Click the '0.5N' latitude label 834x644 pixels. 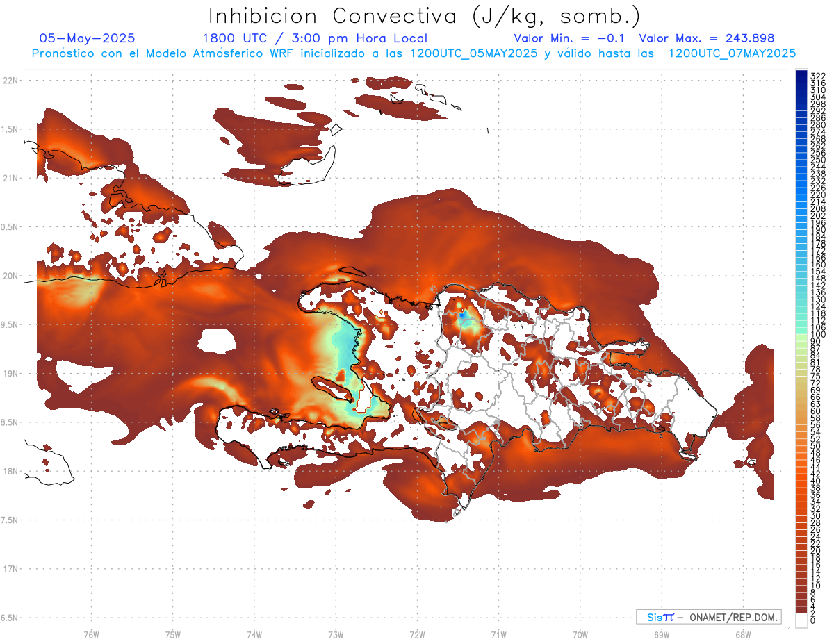coord(10,227)
